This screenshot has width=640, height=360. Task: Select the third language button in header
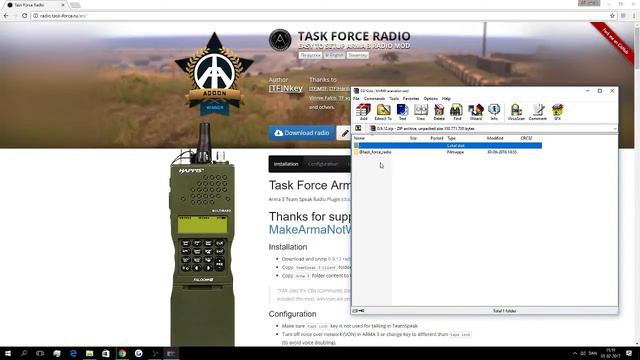point(358,55)
